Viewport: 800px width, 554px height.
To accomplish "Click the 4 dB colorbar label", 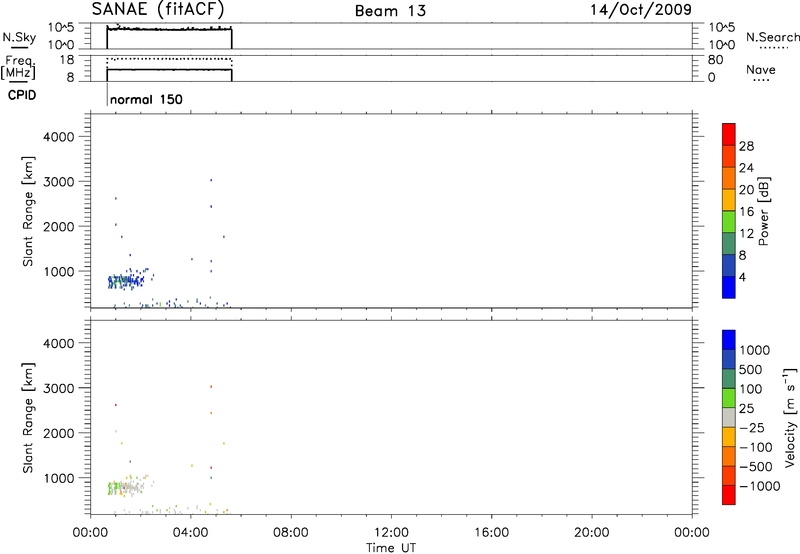I will 742,277.
